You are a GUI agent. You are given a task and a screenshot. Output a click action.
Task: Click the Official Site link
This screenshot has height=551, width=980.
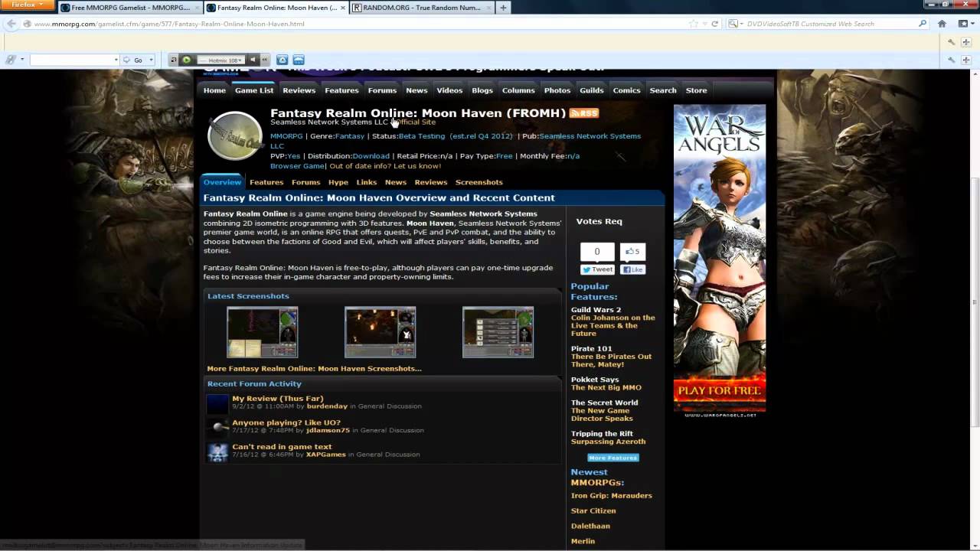(x=414, y=122)
